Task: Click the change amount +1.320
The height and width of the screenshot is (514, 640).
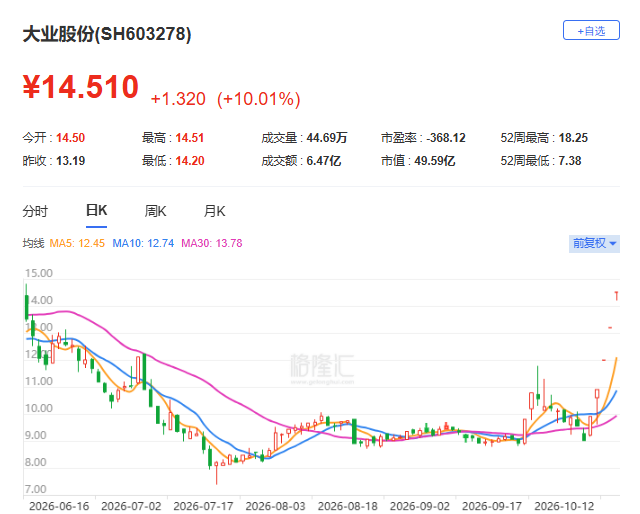Action: (178, 99)
